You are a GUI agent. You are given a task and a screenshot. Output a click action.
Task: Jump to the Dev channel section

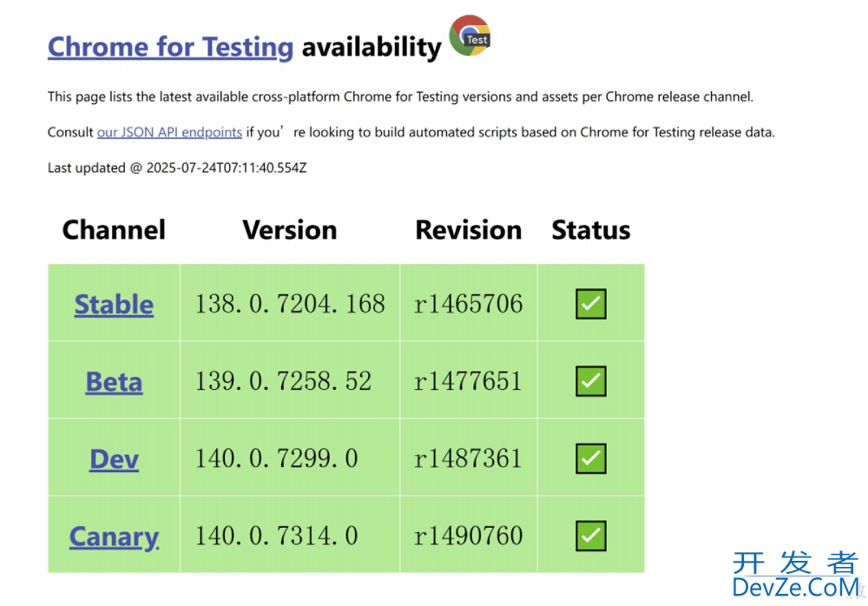click(114, 459)
